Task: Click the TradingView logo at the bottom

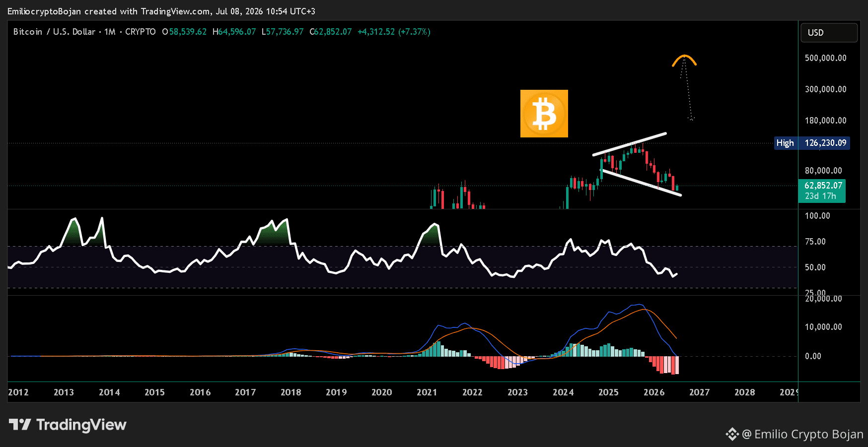Action: (68, 425)
